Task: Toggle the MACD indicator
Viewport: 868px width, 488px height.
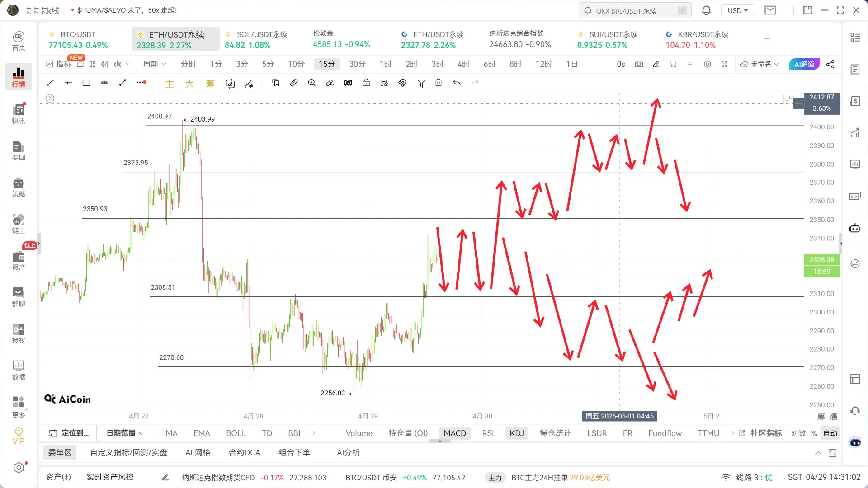Action: tap(454, 433)
